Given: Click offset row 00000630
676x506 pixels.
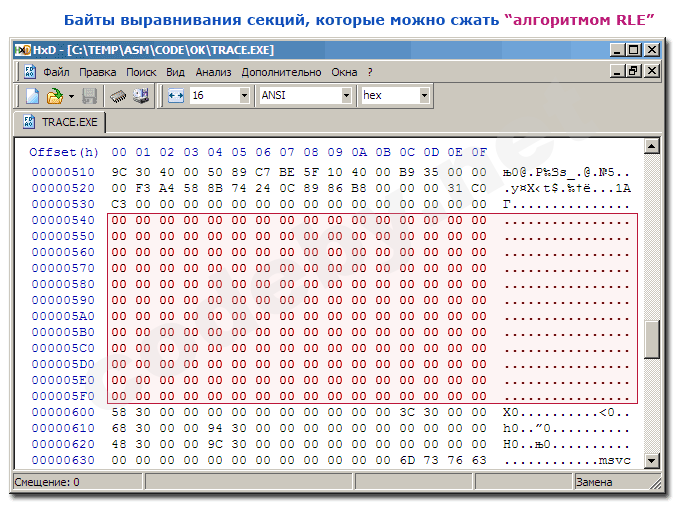Looking at the screenshot, I should tap(63, 460).
